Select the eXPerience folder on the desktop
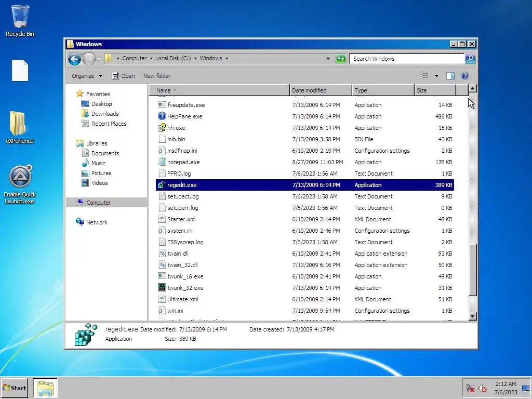532x399 pixels. click(19, 127)
